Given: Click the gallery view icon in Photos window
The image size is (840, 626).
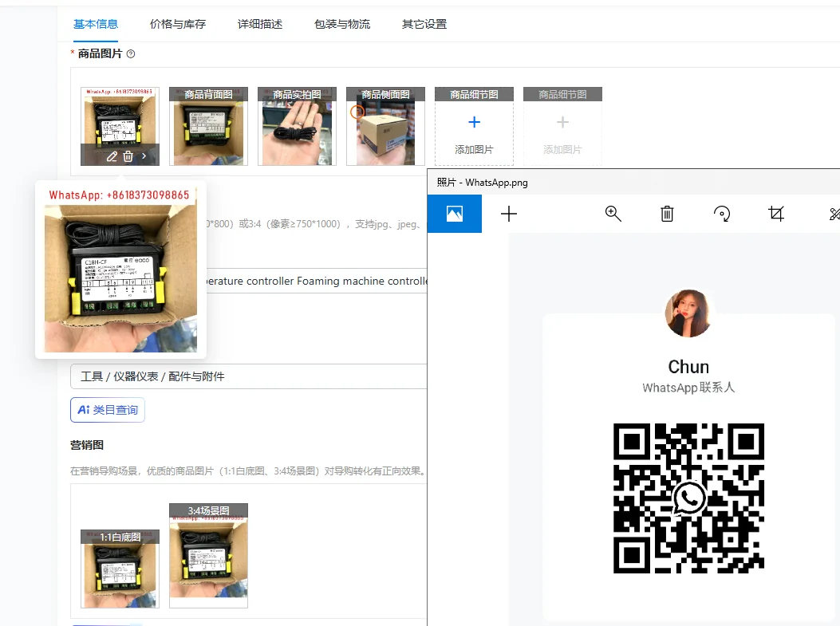Looking at the screenshot, I should pos(454,214).
